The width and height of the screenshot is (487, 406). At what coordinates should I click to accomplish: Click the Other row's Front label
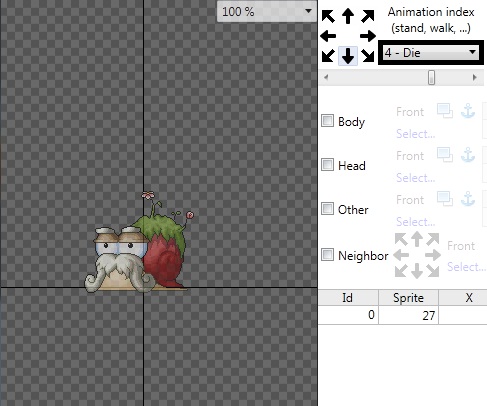click(410, 200)
